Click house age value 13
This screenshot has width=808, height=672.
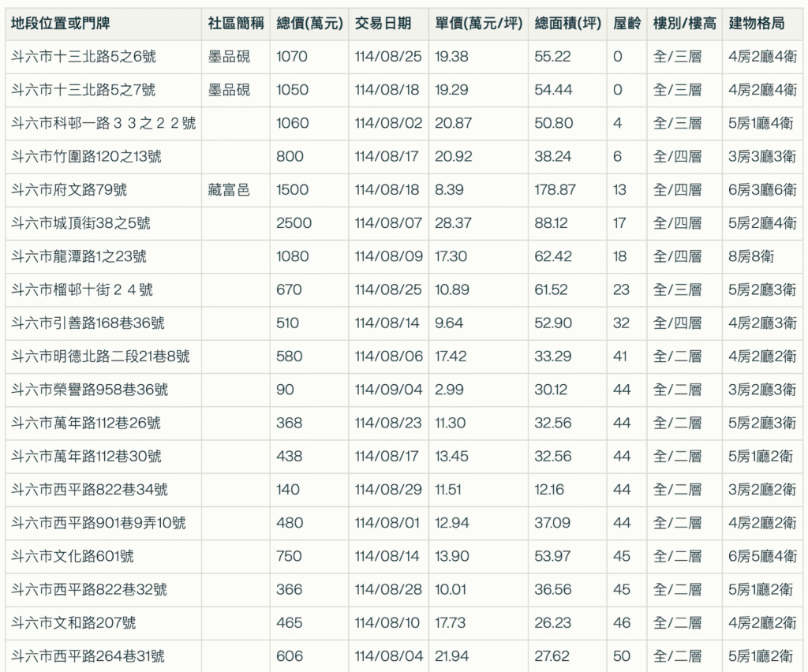pos(619,190)
